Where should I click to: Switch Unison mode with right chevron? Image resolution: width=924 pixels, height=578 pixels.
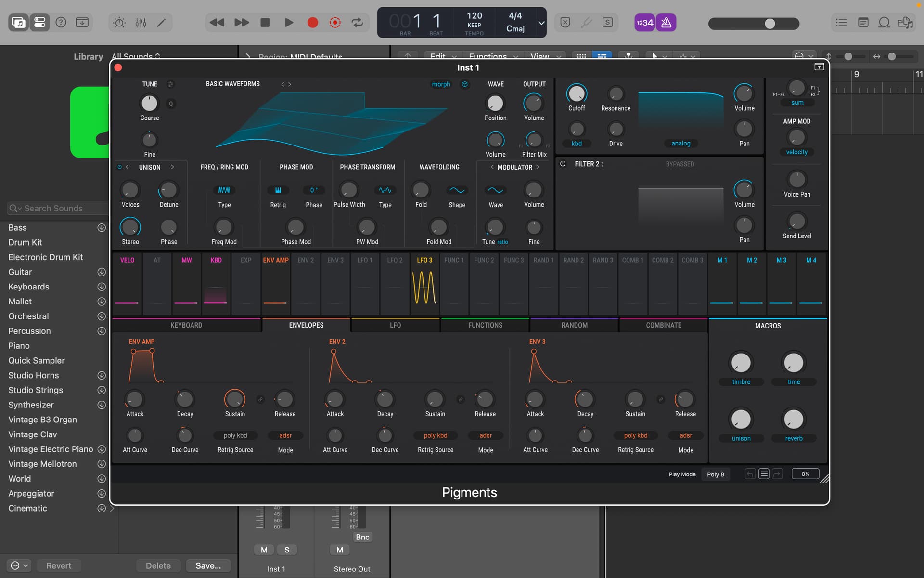point(172,167)
